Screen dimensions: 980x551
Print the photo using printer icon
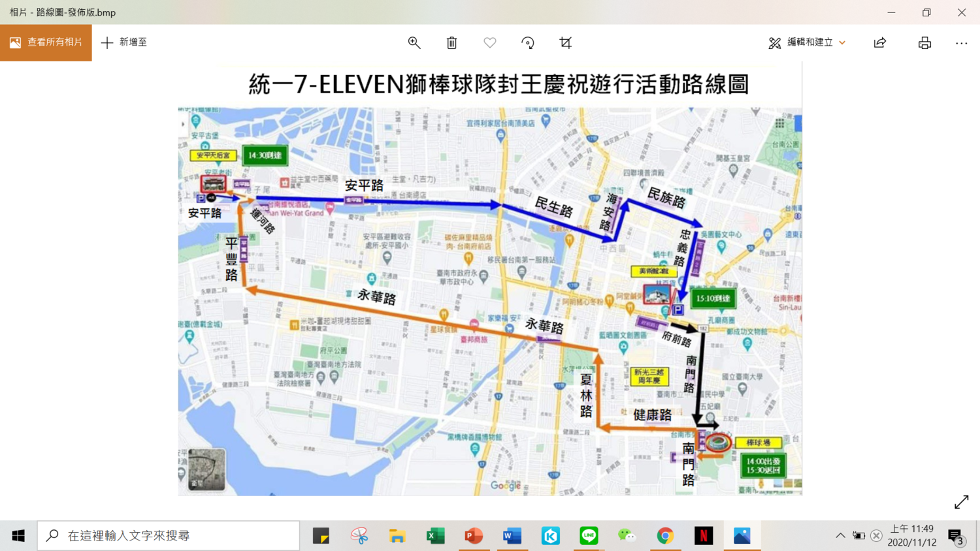(924, 42)
